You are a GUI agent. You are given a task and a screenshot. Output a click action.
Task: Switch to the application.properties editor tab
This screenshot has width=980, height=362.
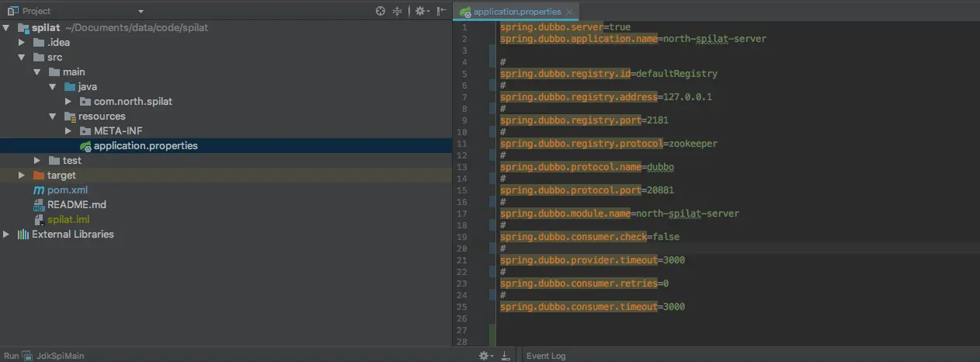point(516,12)
